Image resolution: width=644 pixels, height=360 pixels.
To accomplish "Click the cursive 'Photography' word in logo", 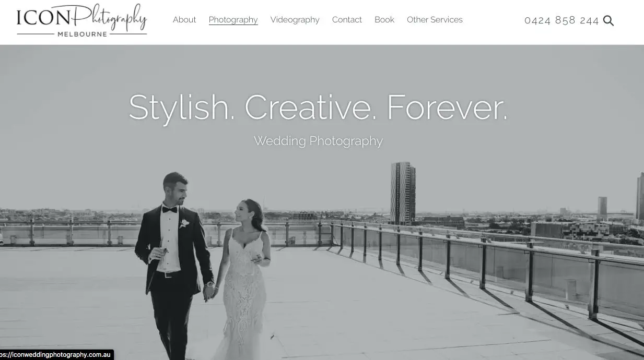I will point(109,17).
